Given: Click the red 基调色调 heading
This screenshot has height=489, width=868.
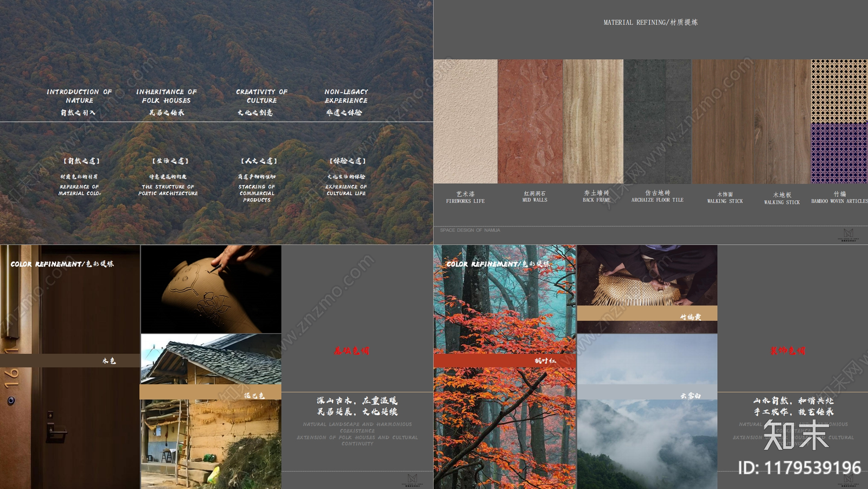Looking at the screenshot, I should 352,351.
